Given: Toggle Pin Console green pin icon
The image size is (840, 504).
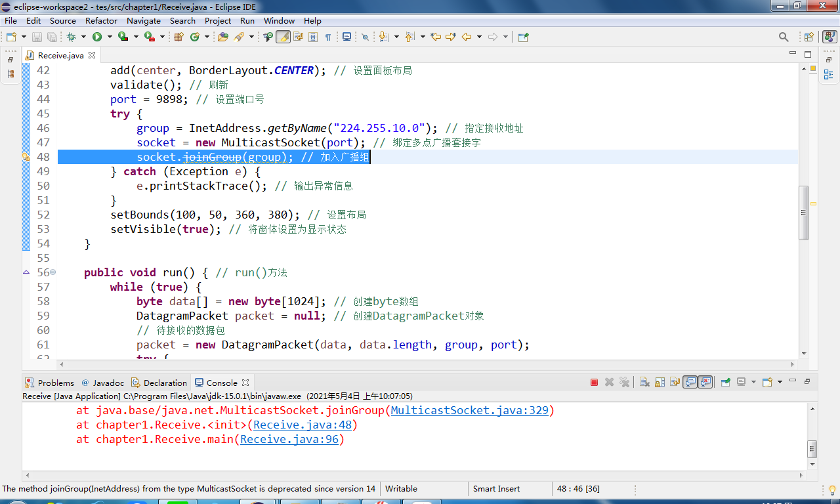Looking at the screenshot, I should pos(725,382).
